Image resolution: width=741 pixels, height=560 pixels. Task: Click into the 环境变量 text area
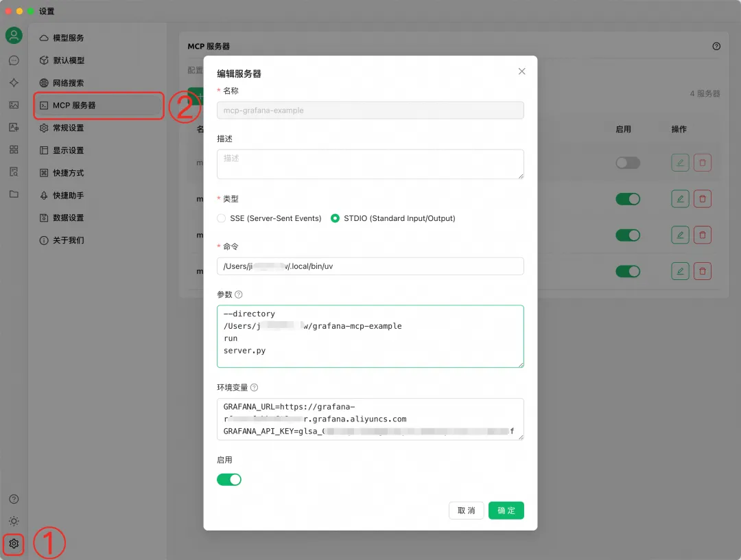pos(370,419)
